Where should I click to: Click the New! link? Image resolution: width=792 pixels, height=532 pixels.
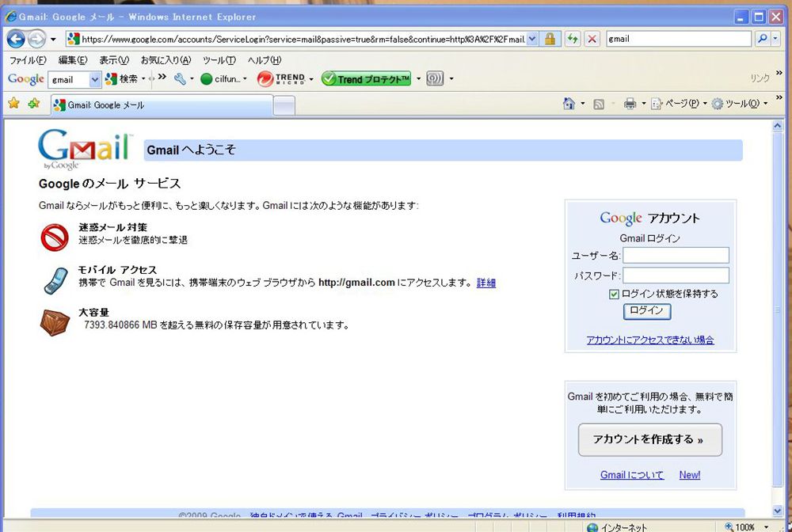690,474
